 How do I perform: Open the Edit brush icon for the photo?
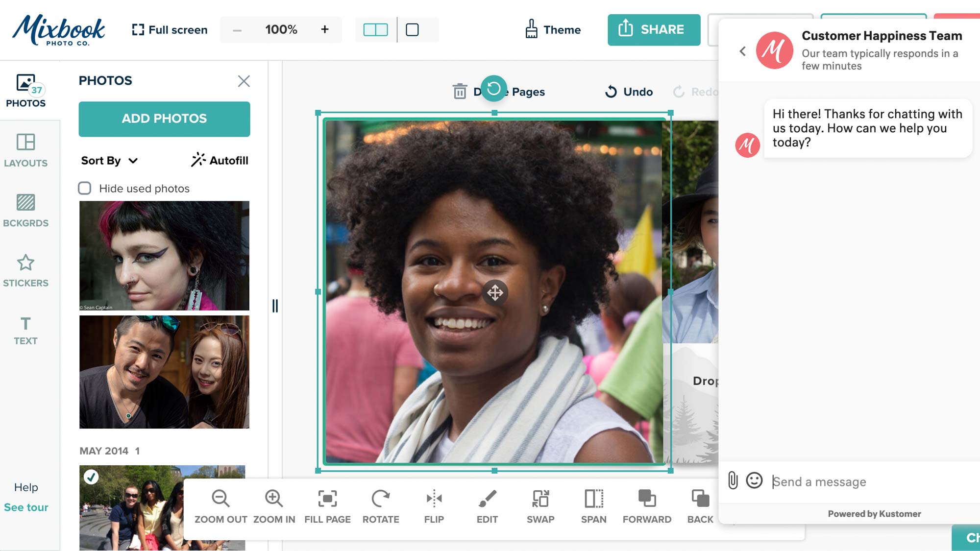[487, 500]
